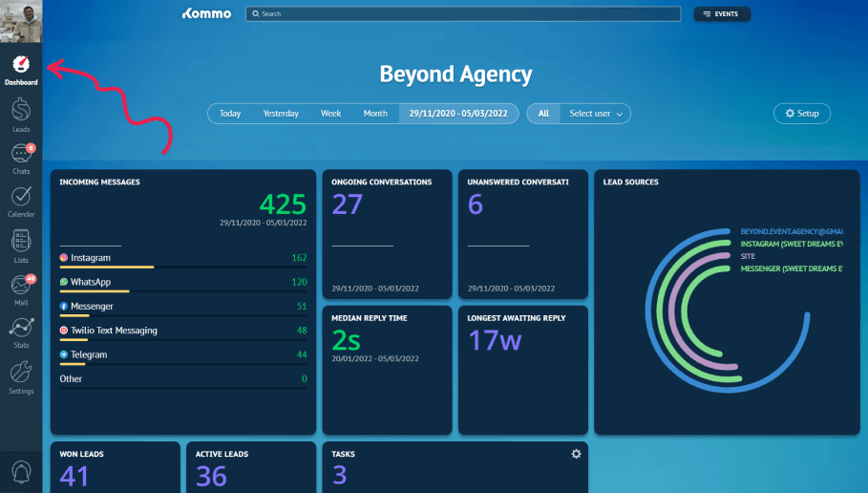This screenshot has width=868, height=493.
Task: Click the Other messages row
Action: (x=183, y=379)
